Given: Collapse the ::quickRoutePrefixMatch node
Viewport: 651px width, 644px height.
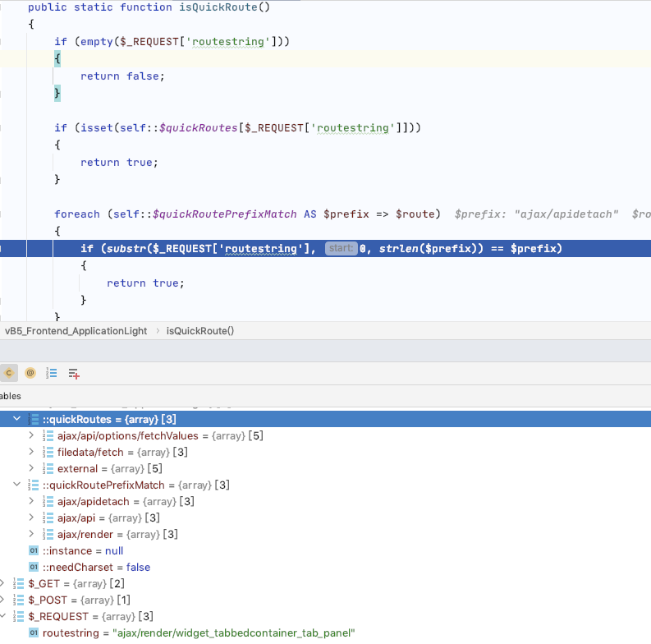Looking at the screenshot, I should [17, 485].
